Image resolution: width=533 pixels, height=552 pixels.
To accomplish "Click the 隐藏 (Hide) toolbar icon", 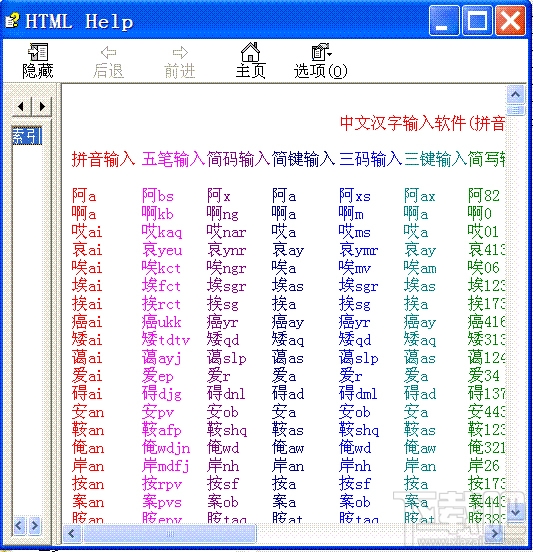I will point(38,61).
